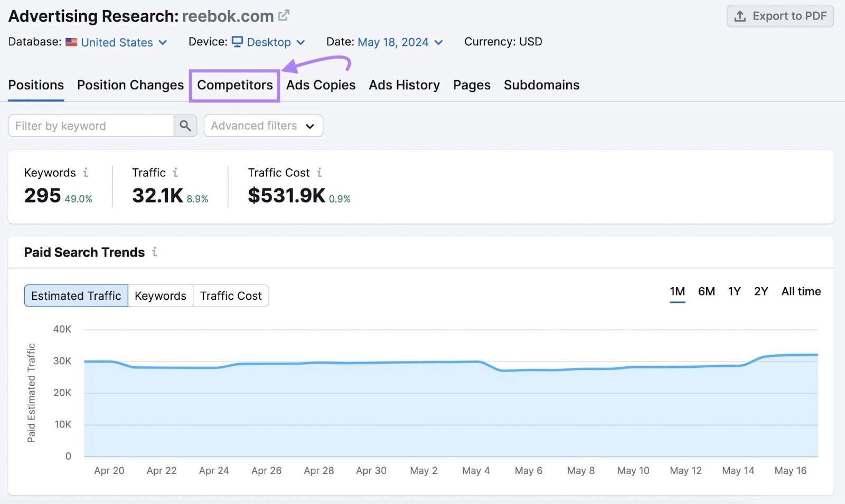Open the Pages tab
Screen dimensions: 845x504
[472, 85]
